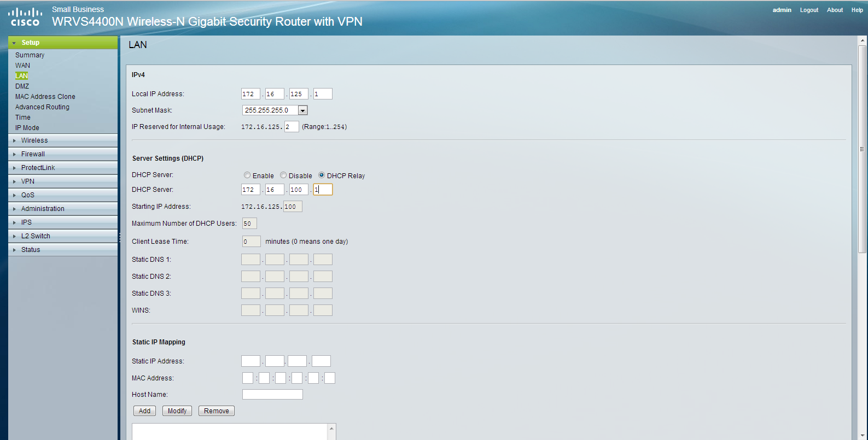Click the page scrollbar up arrow
868x440 pixels.
(x=863, y=40)
